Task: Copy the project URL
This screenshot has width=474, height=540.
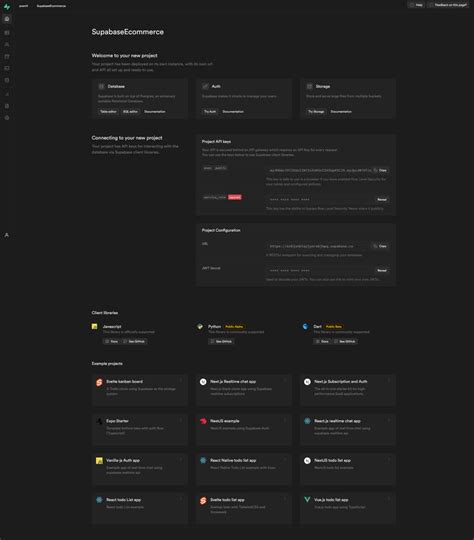Action: click(x=380, y=246)
